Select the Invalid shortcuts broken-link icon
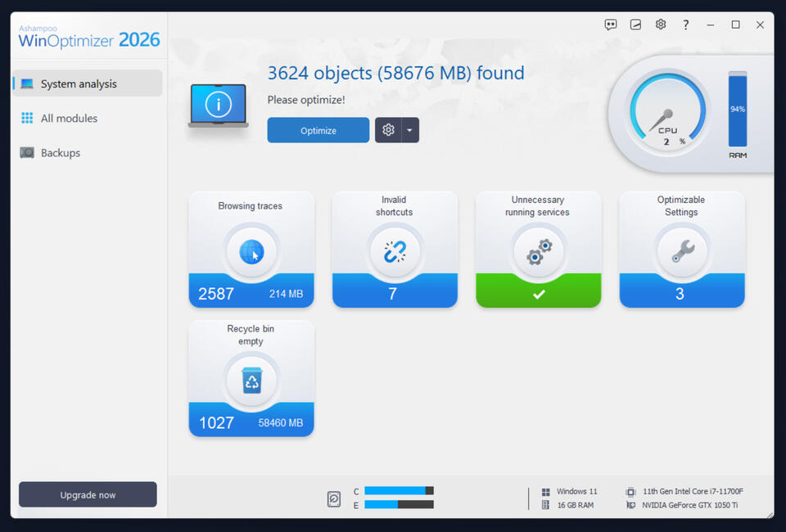The width and height of the screenshot is (786, 532). (x=395, y=250)
